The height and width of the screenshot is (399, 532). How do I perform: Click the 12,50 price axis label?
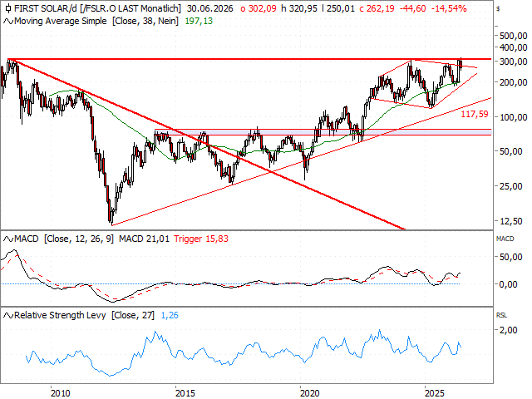click(x=511, y=221)
